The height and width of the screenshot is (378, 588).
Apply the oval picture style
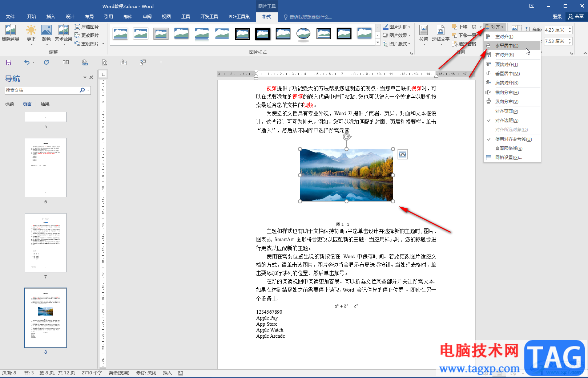click(303, 34)
